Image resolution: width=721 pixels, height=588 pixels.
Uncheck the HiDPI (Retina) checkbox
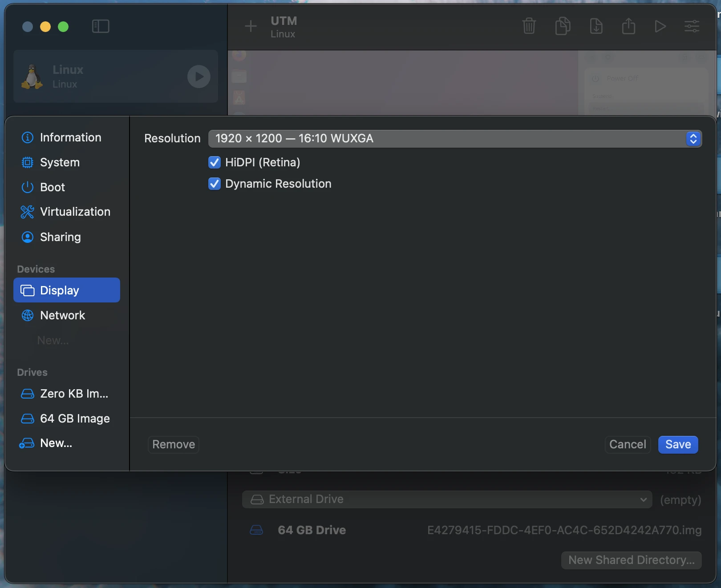pyautogui.click(x=215, y=162)
